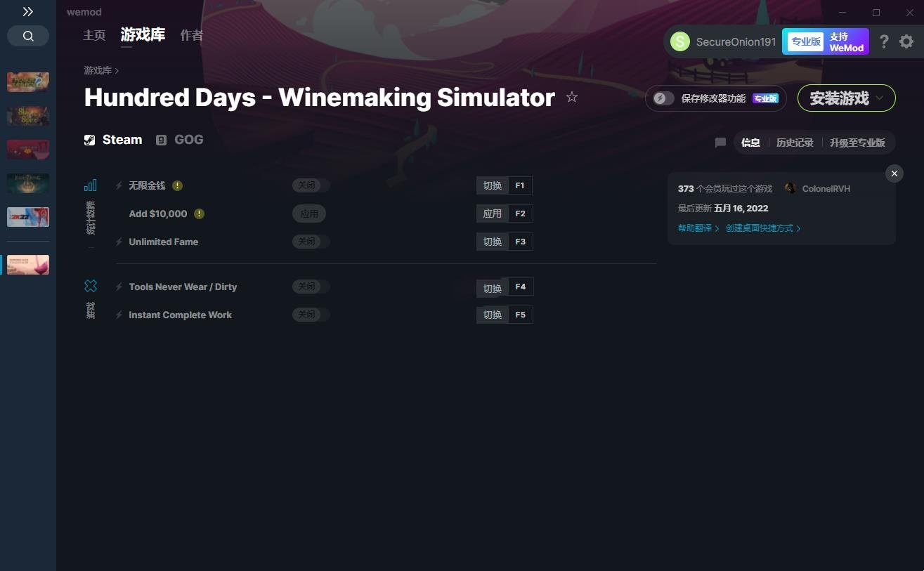Click the lightning icon beside 无限金钱
924x571 pixels.
click(x=119, y=185)
